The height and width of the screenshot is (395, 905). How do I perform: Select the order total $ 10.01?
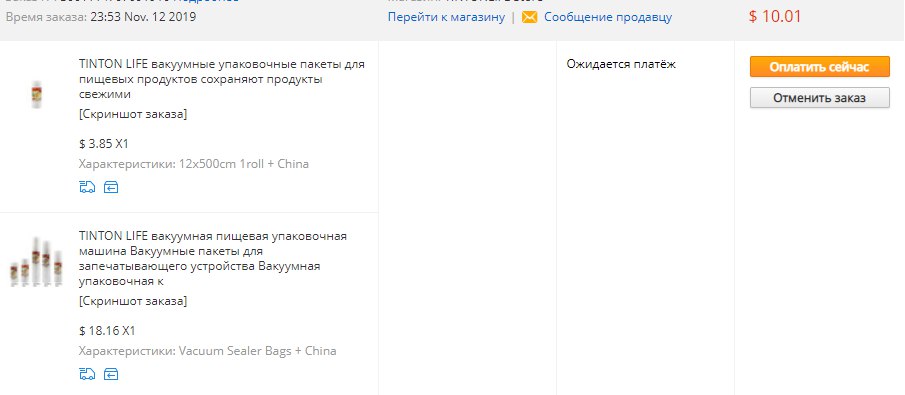(775, 16)
